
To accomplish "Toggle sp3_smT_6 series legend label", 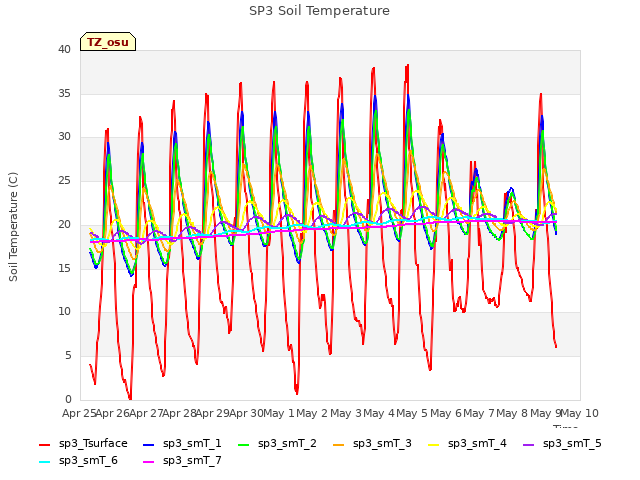I will coord(88,461).
